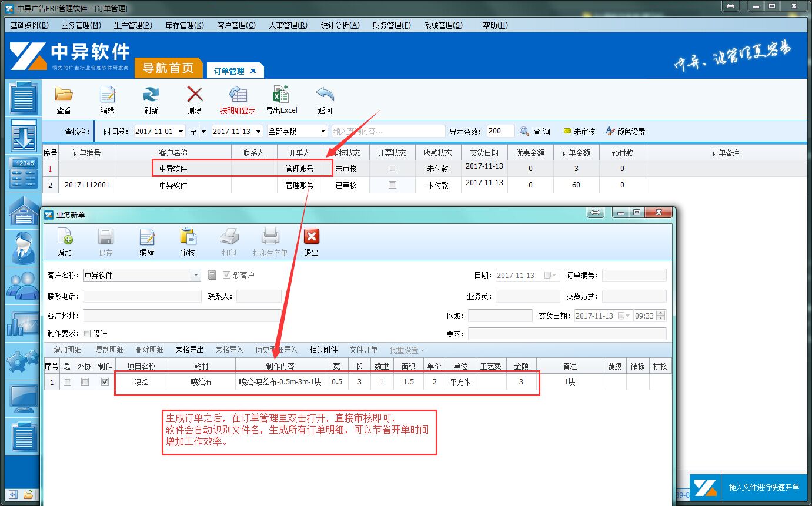Screen dimensions: 812x506
Task: Click 显示条数 input showing 200
Action: pyautogui.click(x=501, y=131)
